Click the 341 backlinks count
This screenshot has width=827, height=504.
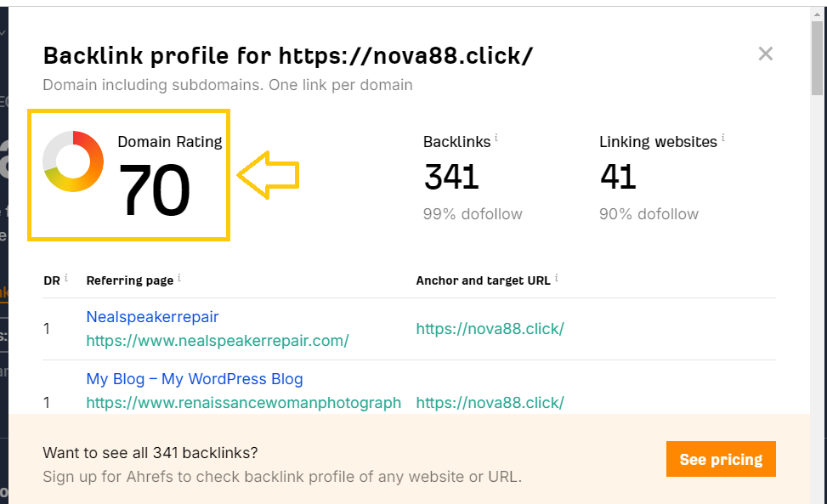tap(451, 177)
